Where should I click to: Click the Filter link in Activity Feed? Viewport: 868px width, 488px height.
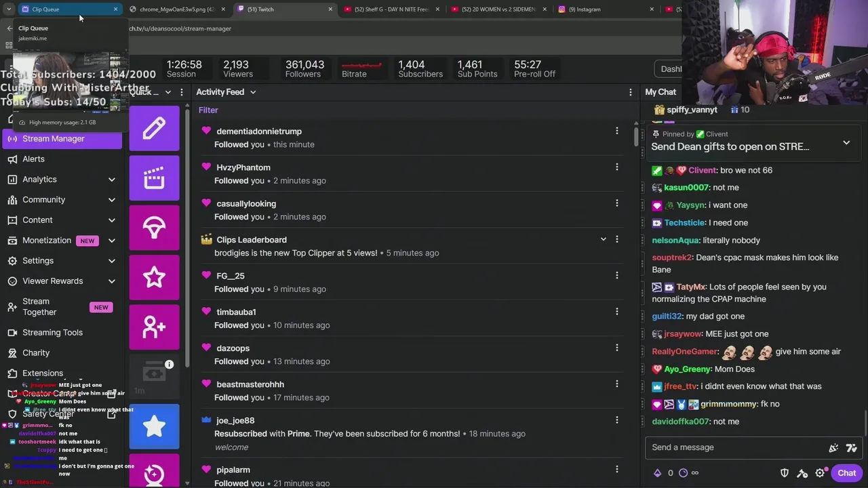tap(208, 110)
